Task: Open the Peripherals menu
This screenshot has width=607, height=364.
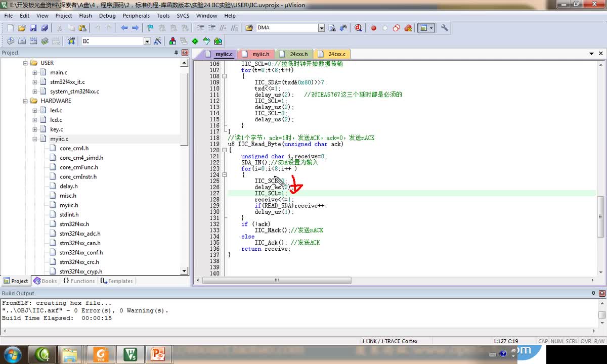Action: point(136,16)
